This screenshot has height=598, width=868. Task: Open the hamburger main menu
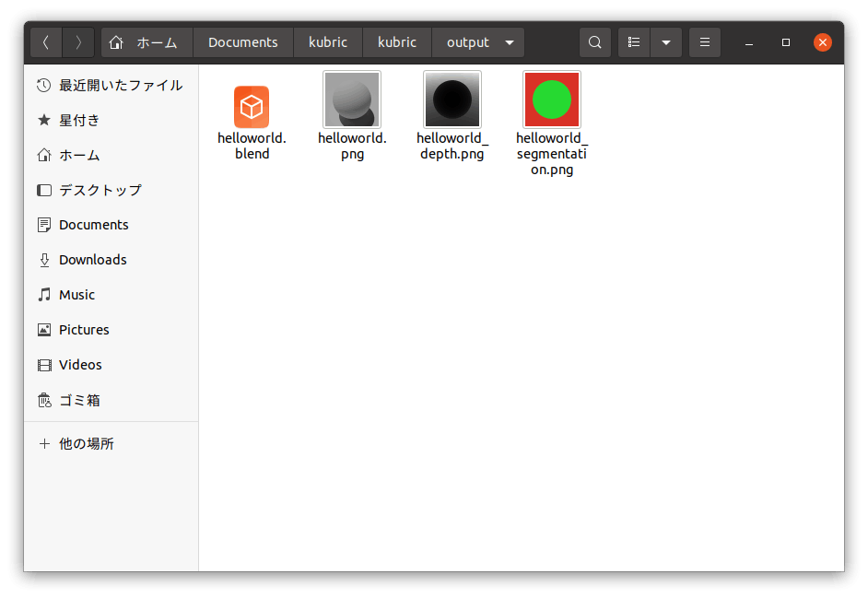tap(705, 42)
